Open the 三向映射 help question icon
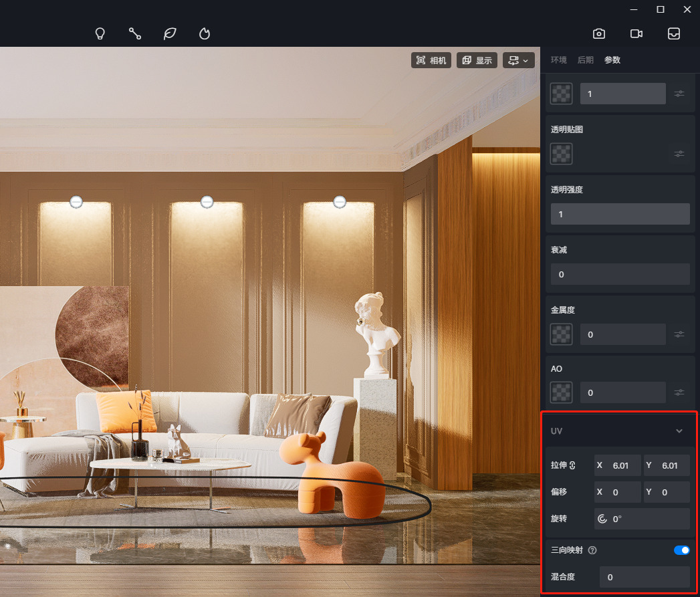The width and height of the screenshot is (700, 597). (x=592, y=550)
